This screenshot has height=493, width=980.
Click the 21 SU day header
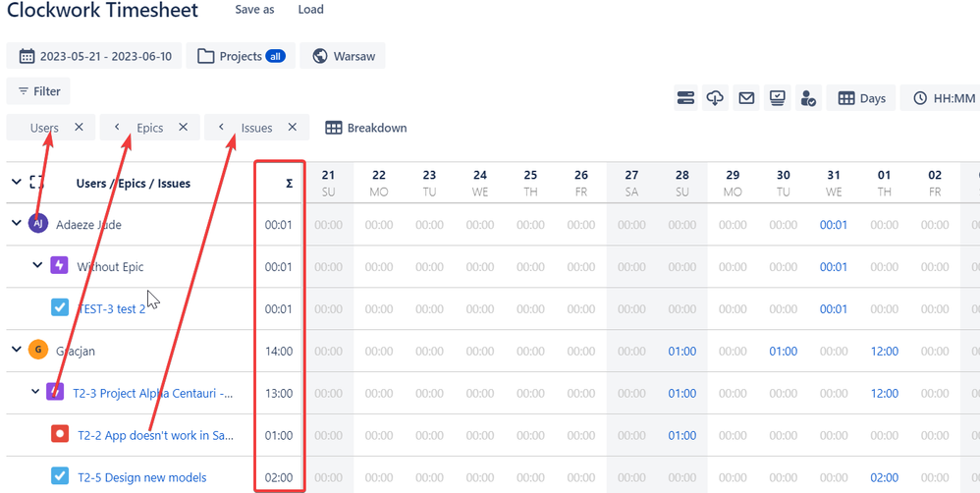328,183
